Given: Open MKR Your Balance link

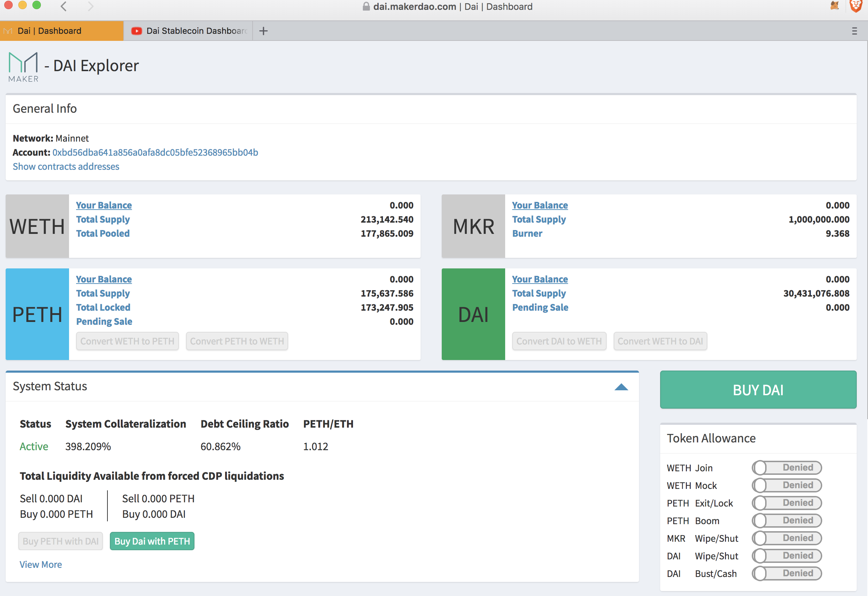Looking at the screenshot, I should [x=540, y=205].
